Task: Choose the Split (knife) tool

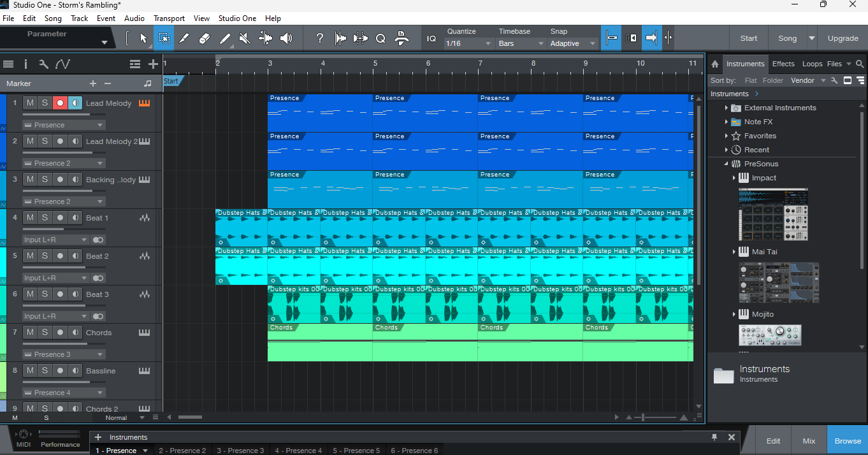Action: pyautogui.click(x=184, y=38)
